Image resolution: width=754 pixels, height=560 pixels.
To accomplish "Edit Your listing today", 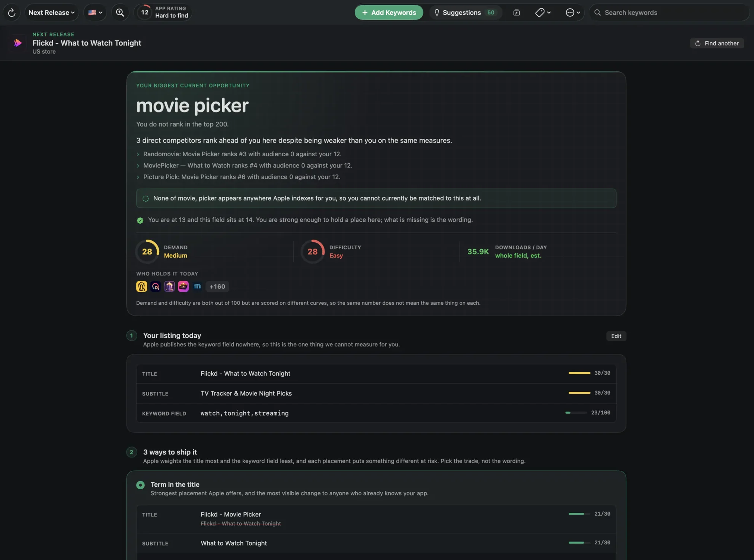I will 616,336.
